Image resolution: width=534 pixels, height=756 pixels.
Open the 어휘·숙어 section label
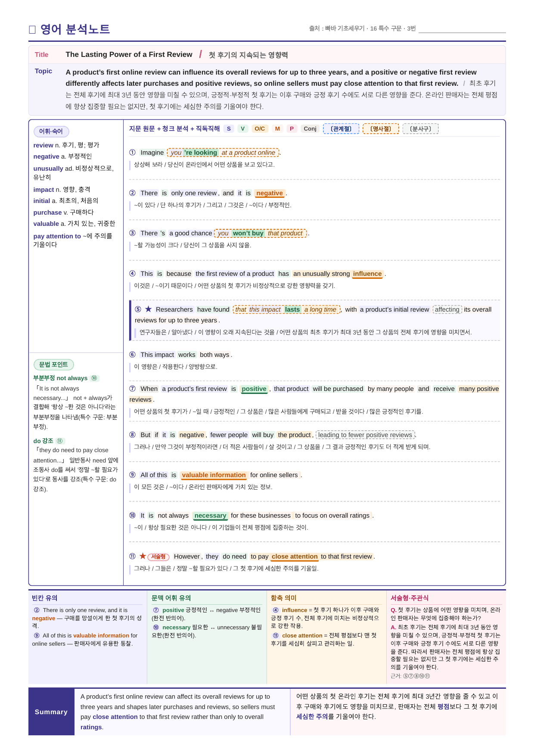click(51, 131)
